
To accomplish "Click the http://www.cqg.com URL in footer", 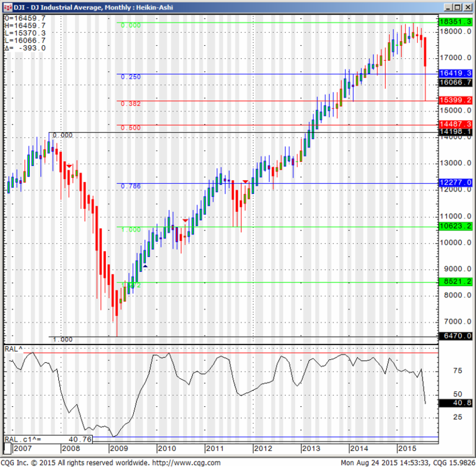I will click(186, 463).
